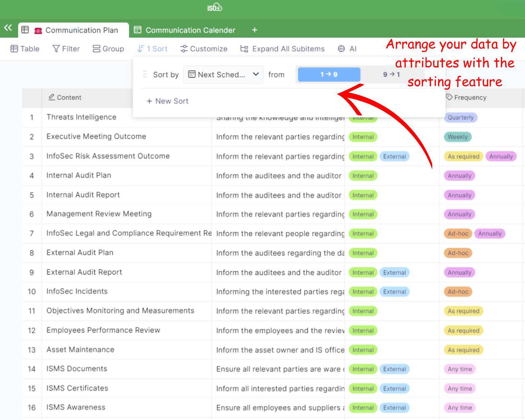The height and width of the screenshot is (420, 525).
Task: Select ascending 1→9 sort order
Action: pyautogui.click(x=329, y=75)
